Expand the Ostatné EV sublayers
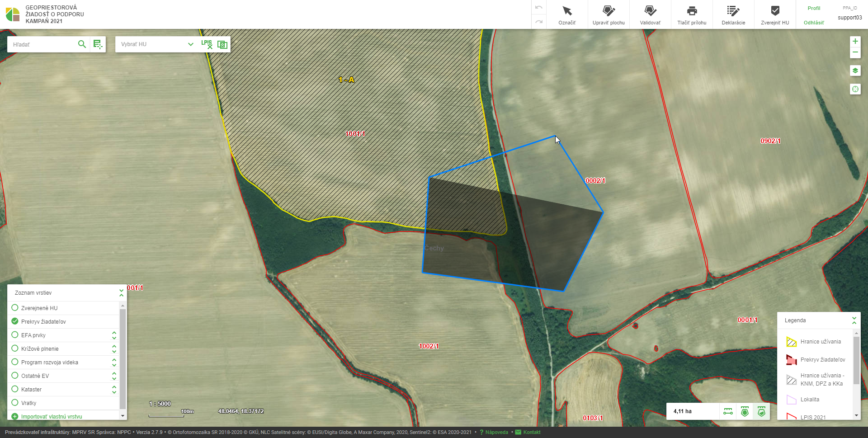This screenshot has height=438, width=868. click(114, 376)
